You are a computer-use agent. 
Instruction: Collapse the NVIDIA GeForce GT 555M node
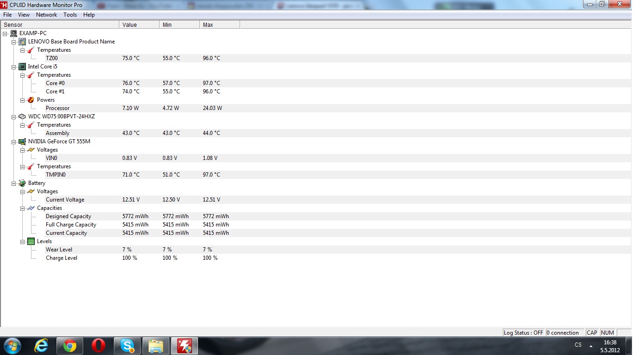pos(13,141)
